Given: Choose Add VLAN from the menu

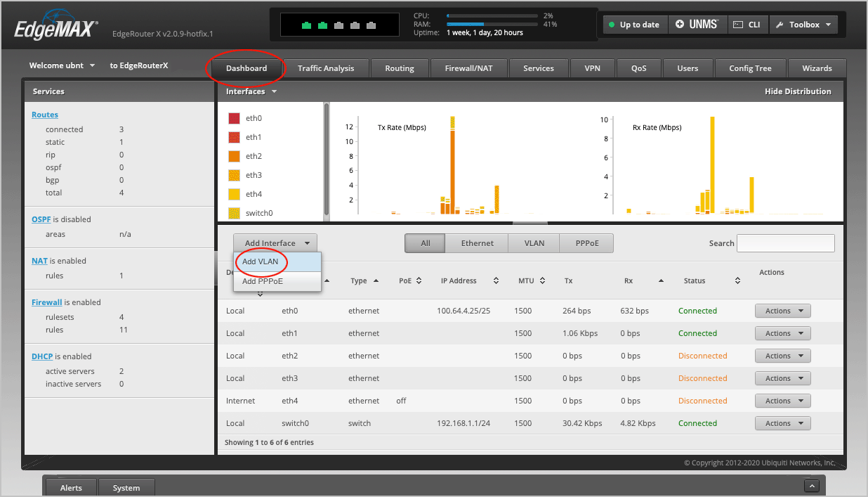Looking at the screenshot, I should 277,262.
